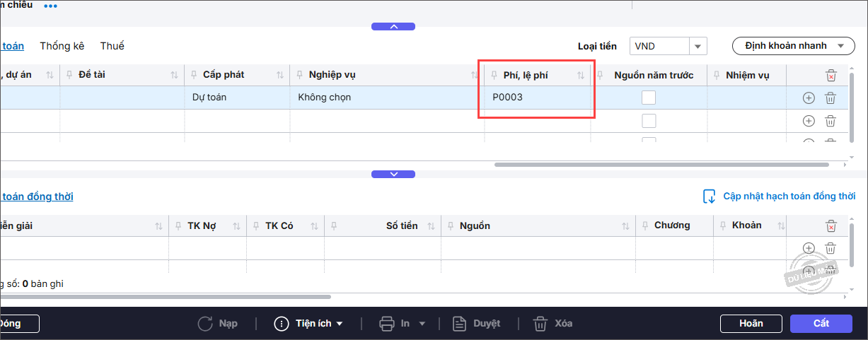Sort by the Đề tài column arrows
This screenshot has height=340, width=868.
(174, 75)
